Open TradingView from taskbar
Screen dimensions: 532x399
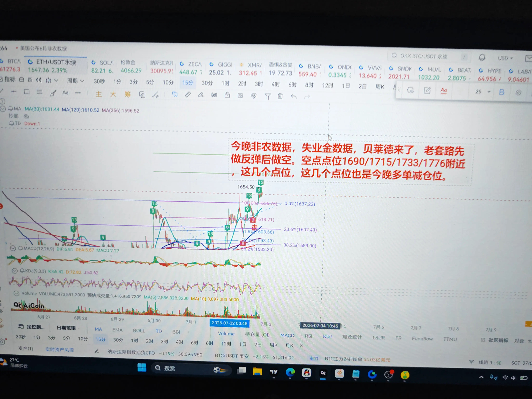pos(274,372)
